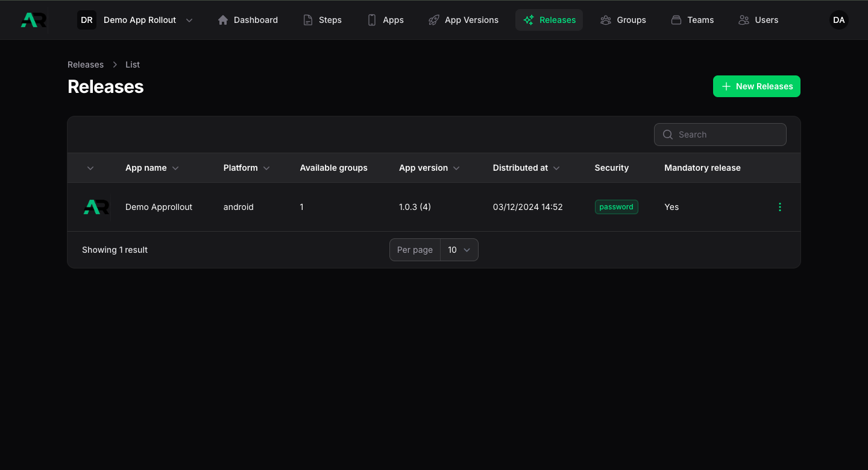
Task: Open the Dashboard page
Action: (x=248, y=20)
